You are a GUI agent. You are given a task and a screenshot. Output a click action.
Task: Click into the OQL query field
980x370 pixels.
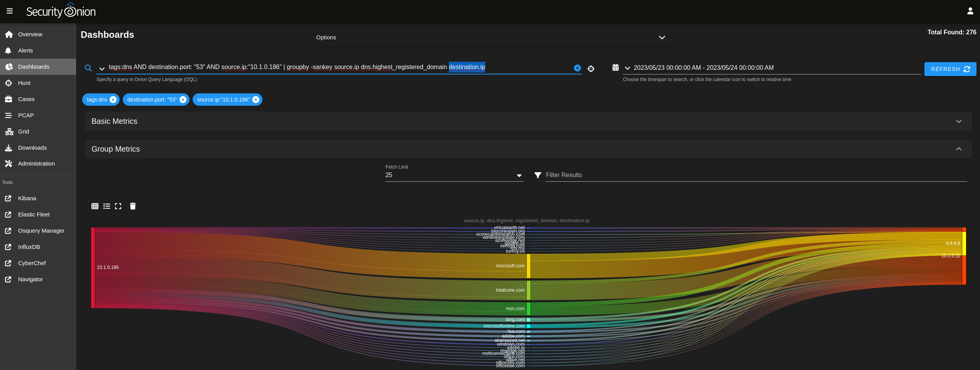(340, 67)
